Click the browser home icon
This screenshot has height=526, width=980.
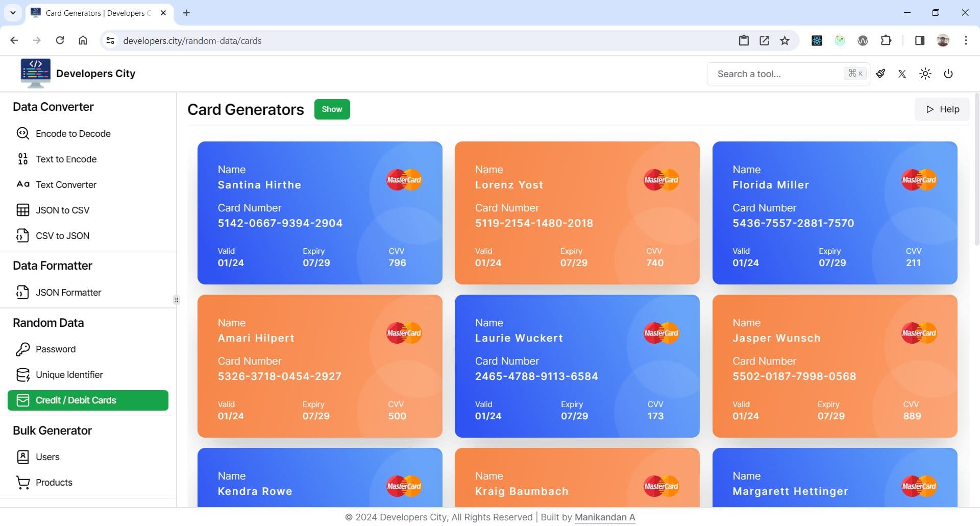pyautogui.click(x=83, y=40)
